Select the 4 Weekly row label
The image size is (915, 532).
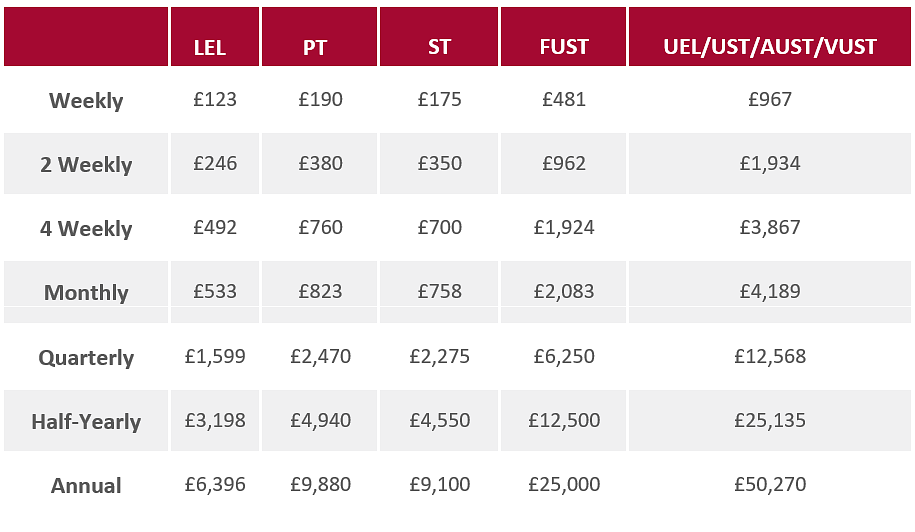tap(86, 229)
